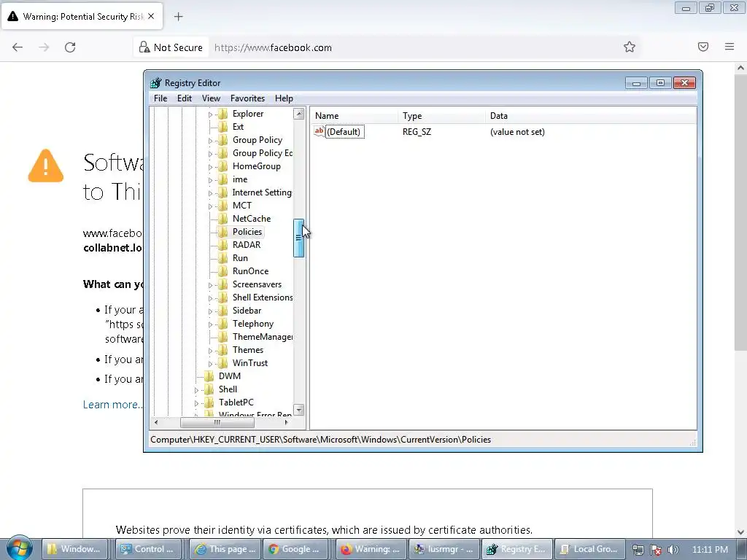Expand the Shell registry key

[196, 390]
